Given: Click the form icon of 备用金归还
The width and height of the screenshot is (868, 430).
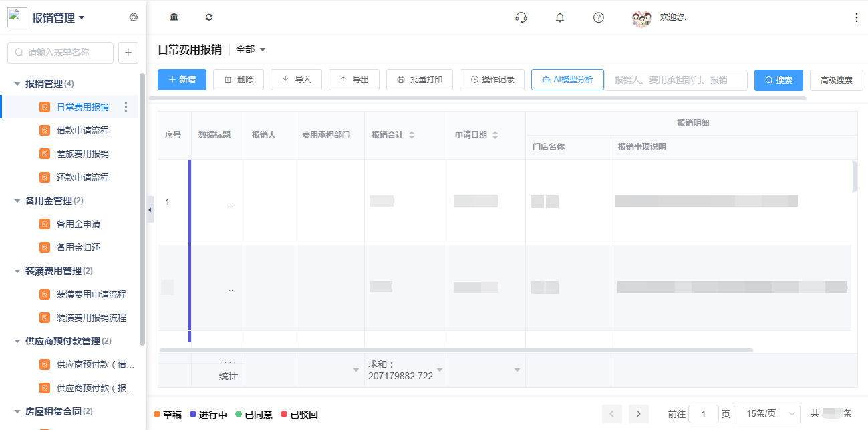Looking at the screenshot, I should (x=45, y=247).
